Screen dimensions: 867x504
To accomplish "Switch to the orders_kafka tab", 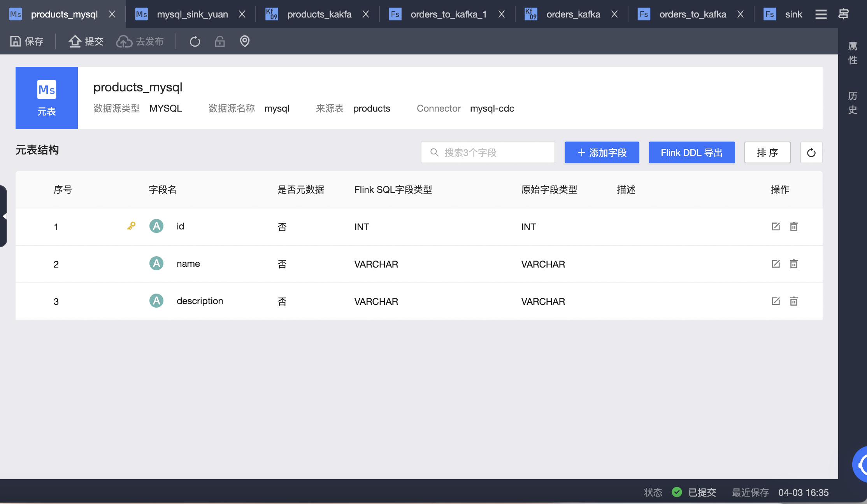I will click(573, 14).
